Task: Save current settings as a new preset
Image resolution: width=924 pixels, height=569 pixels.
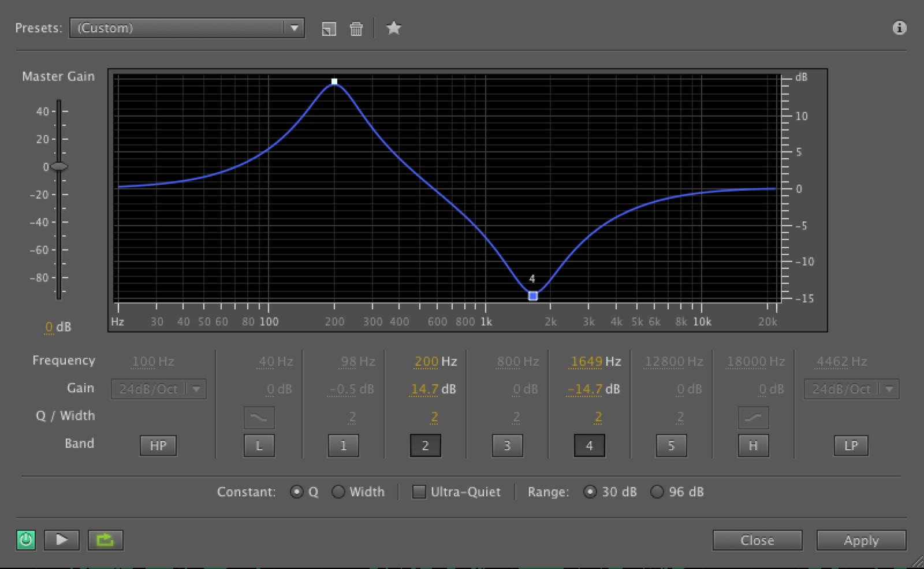Action: click(x=329, y=28)
